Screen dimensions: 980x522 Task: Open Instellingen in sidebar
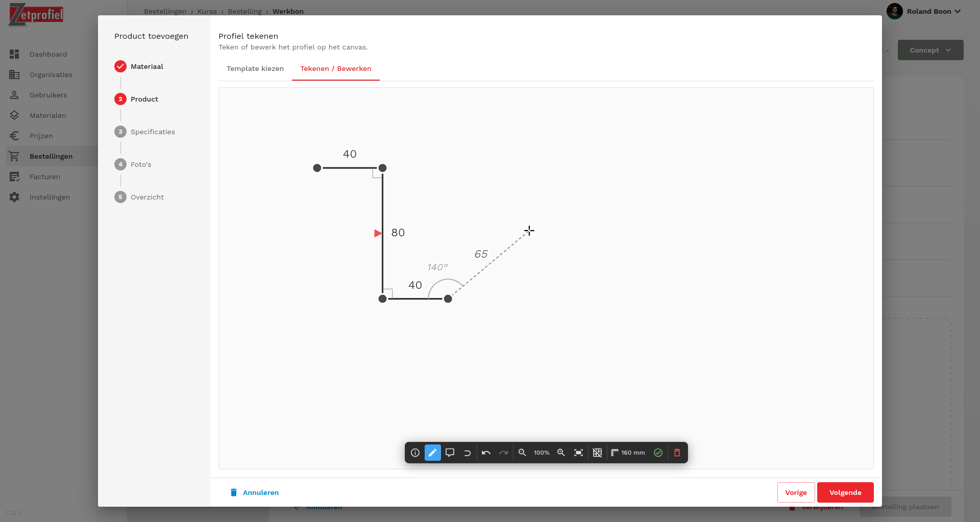coord(50,197)
